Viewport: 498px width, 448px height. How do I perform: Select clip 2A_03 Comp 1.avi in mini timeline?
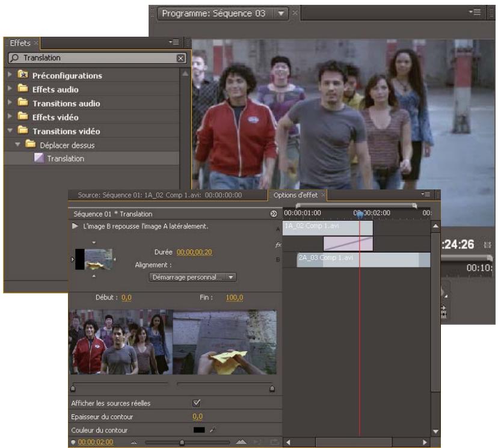coord(363,260)
